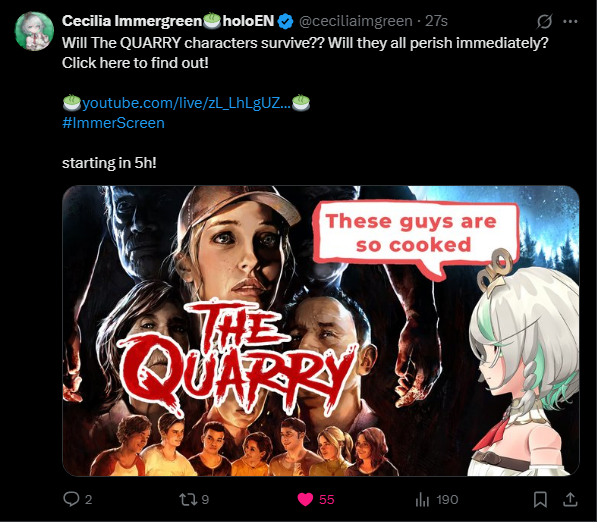Open the youtube.com/live stream link
Image resolution: width=597 pixels, height=522 pixels.
[x=187, y=103]
